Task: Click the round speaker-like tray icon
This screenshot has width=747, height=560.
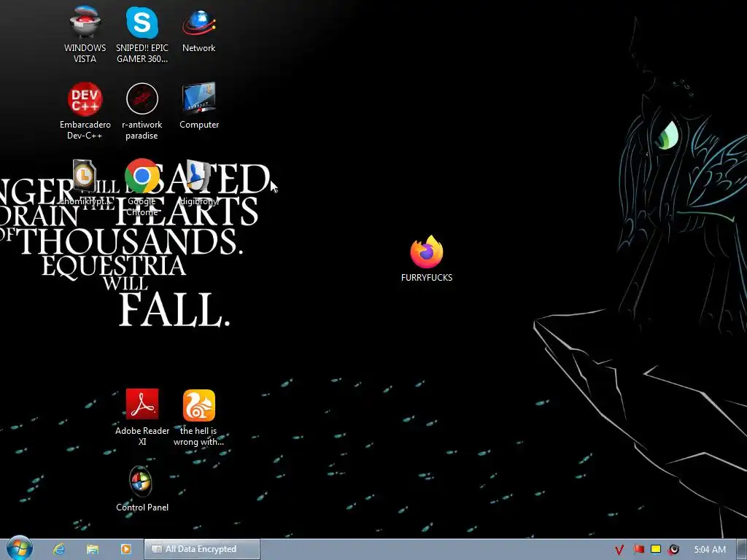Action: point(673,550)
